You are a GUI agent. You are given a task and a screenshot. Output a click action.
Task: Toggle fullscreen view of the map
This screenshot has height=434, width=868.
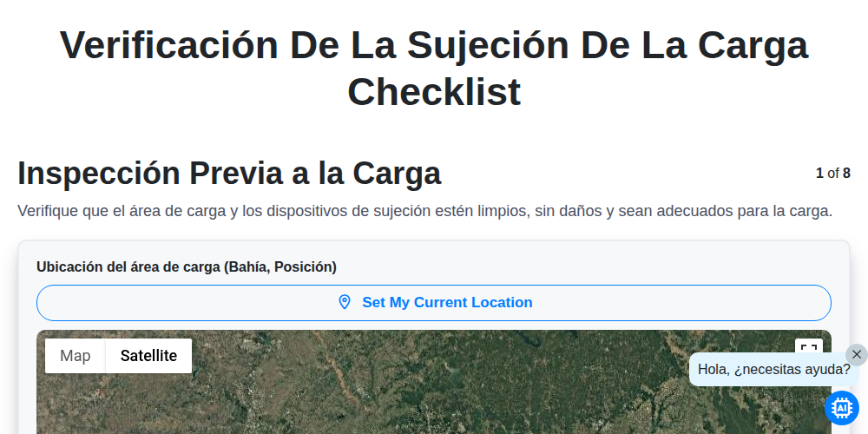[x=809, y=349]
